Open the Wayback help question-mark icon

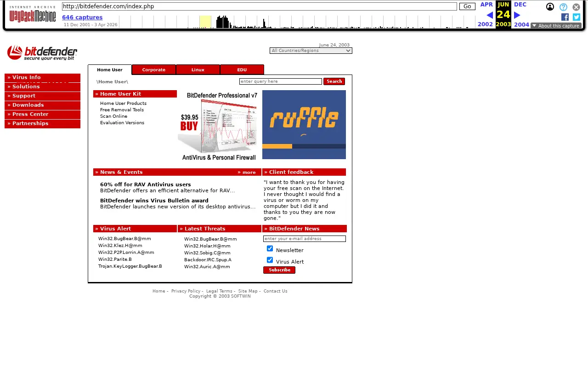click(x=563, y=7)
